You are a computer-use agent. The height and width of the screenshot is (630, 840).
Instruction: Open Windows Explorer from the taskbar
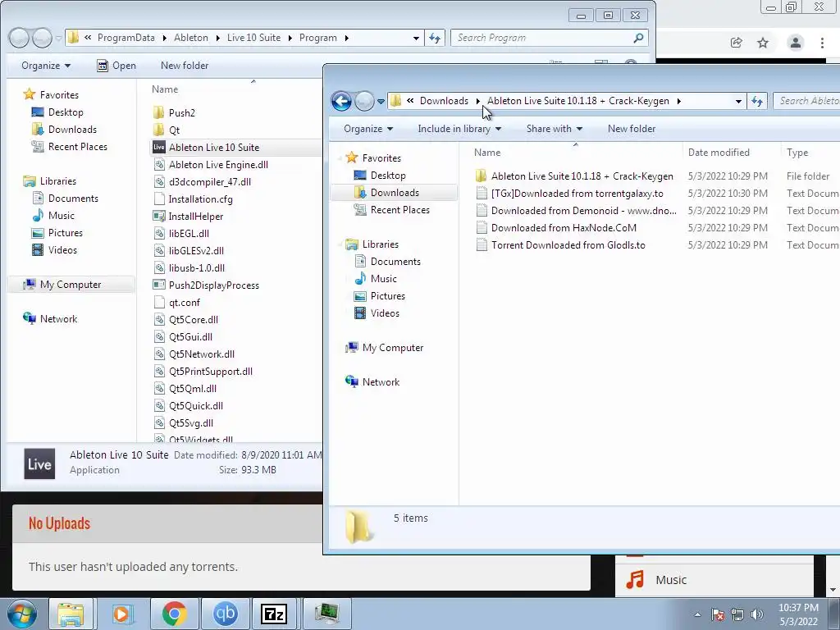(x=71, y=614)
